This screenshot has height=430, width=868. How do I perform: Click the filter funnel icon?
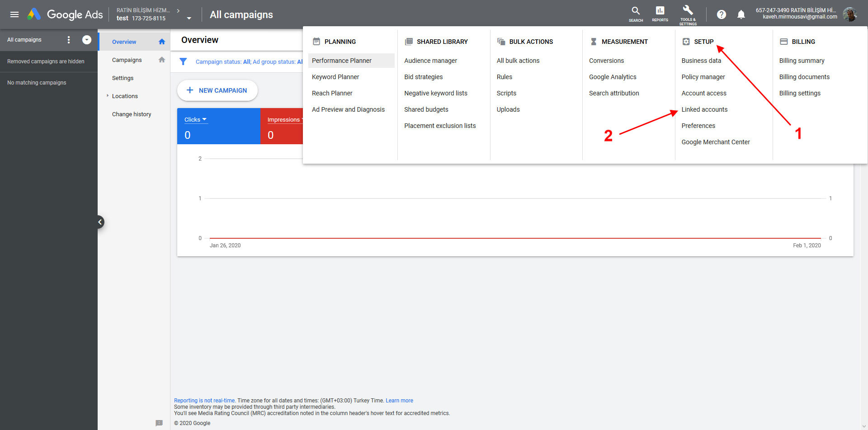183,61
